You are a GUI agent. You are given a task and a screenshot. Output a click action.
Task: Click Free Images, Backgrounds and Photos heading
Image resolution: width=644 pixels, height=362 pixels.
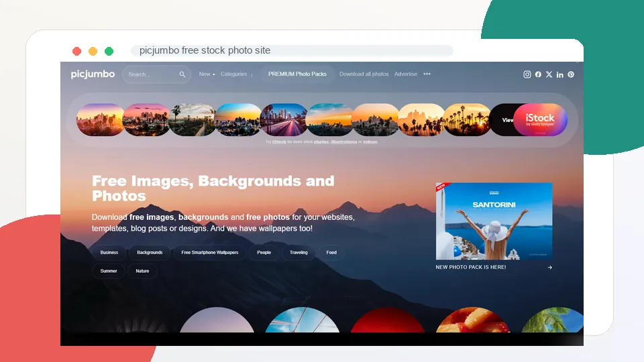click(x=213, y=188)
